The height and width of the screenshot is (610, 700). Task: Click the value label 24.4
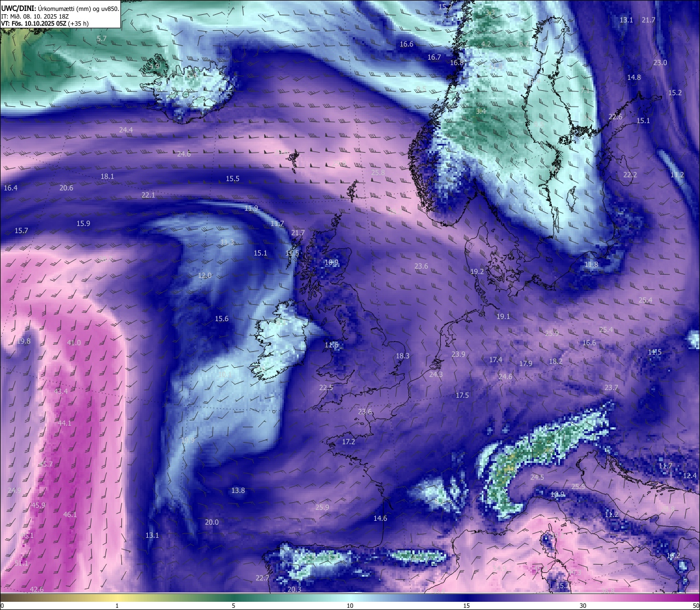click(x=126, y=130)
